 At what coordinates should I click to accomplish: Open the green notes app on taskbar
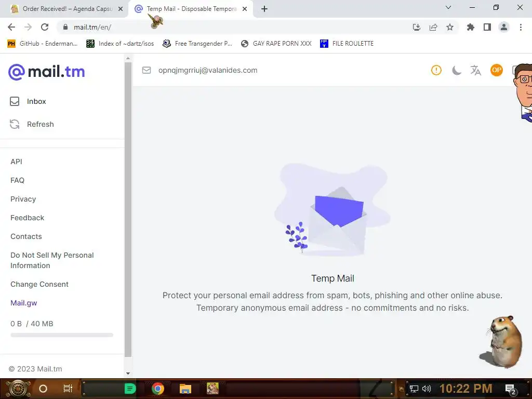click(x=130, y=389)
